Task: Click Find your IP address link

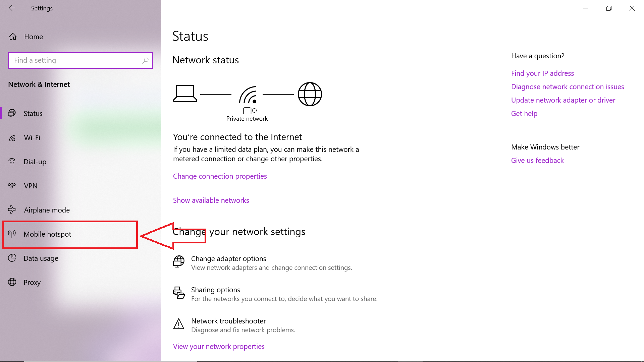Action: (542, 73)
